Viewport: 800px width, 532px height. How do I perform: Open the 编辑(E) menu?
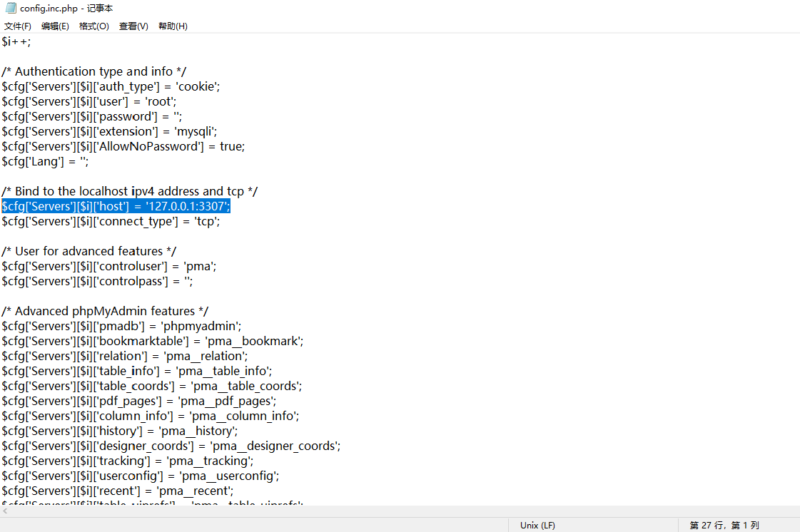[55, 26]
